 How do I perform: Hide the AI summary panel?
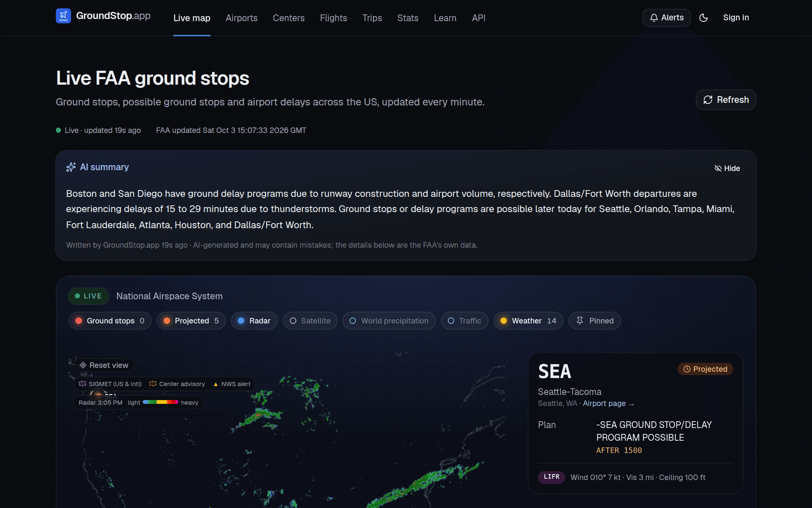pos(727,168)
